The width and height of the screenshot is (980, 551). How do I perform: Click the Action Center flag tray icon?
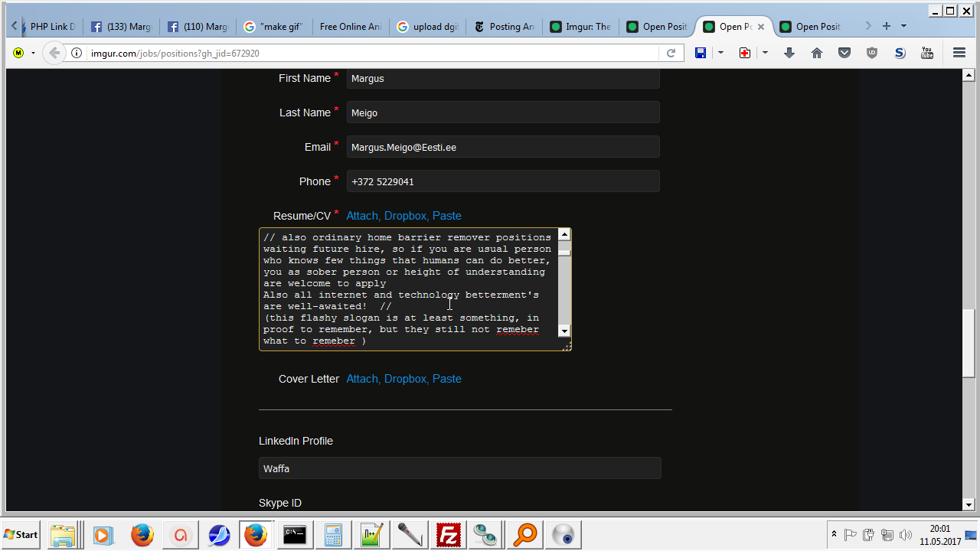point(851,535)
